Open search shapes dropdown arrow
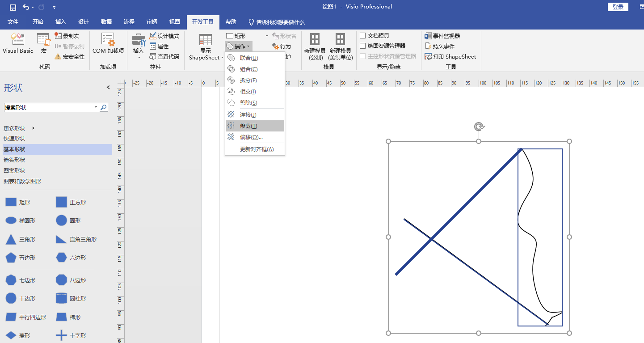The height and width of the screenshot is (343, 644). click(96, 107)
